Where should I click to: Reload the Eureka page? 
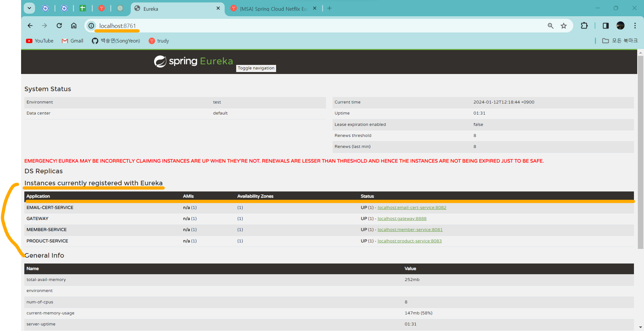tap(59, 26)
